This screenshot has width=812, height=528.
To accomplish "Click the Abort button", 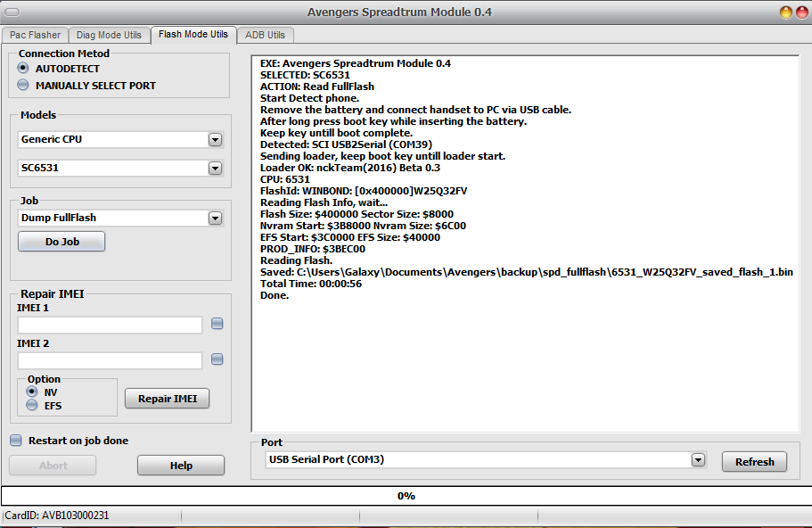I will (53, 466).
